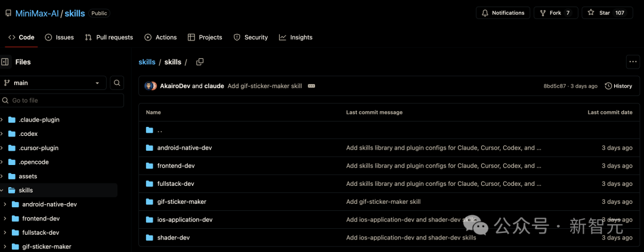644x252 pixels.
Task: Open the Pull requests tab
Action: pyautogui.click(x=109, y=37)
